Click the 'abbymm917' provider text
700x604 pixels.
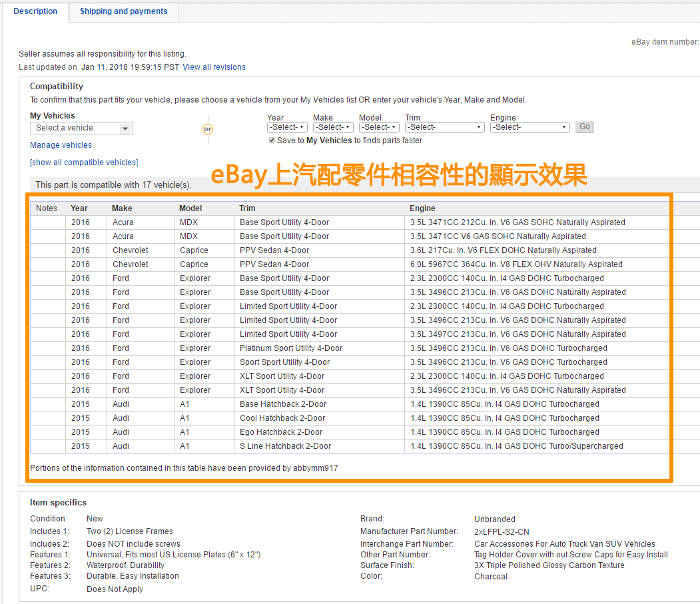(316, 468)
